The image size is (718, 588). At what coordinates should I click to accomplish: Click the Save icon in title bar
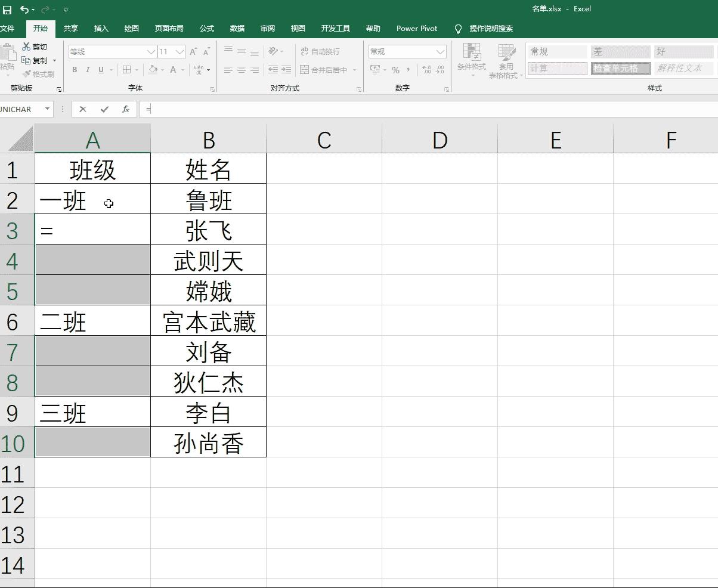[x=7, y=10]
